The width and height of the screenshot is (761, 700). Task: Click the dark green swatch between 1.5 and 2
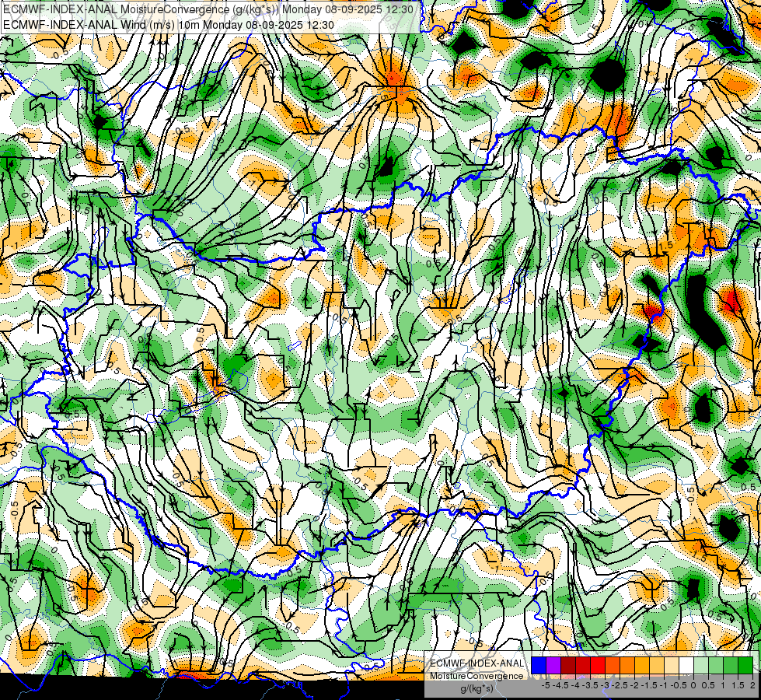click(x=745, y=665)
